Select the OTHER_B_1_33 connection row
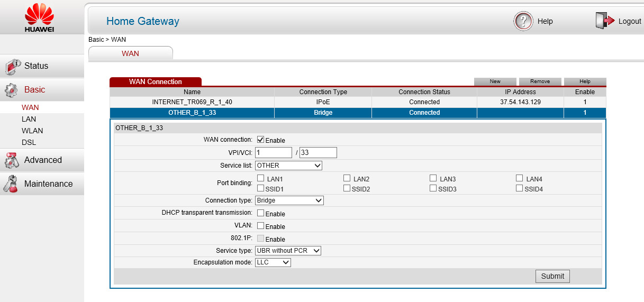This screenshot has height=302, width=644. 358,113
